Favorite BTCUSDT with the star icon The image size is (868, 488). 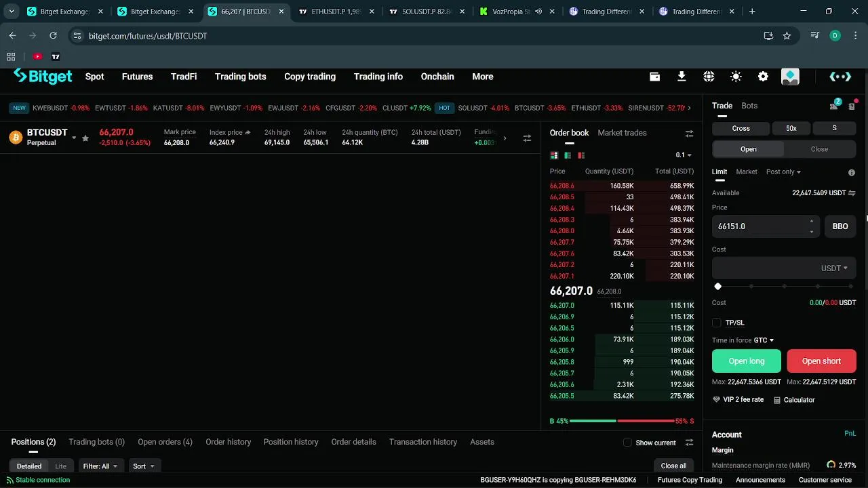click(85, 138)
